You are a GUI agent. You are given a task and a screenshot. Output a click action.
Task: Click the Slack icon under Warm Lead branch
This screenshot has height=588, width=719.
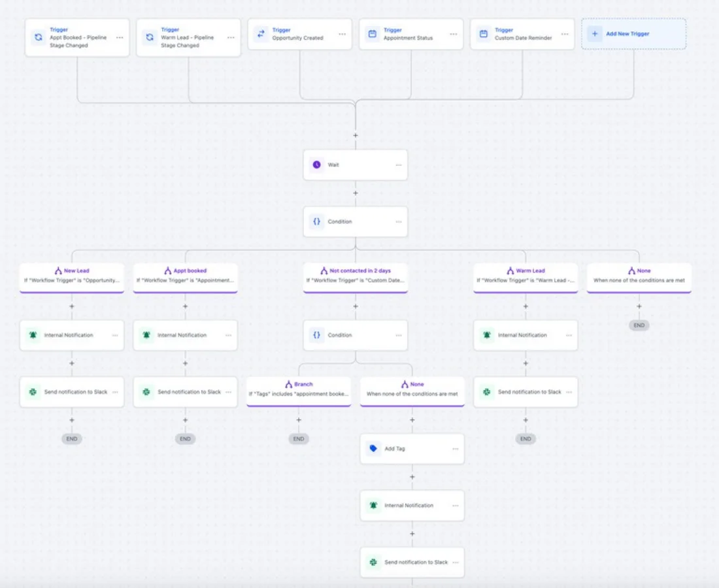(487, 392)
